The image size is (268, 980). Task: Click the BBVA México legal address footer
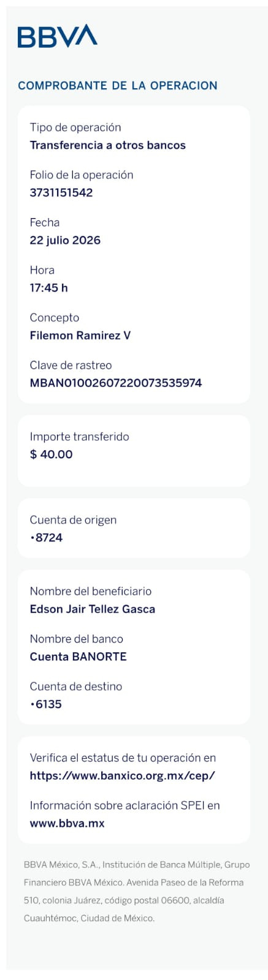tap(137, 891)
